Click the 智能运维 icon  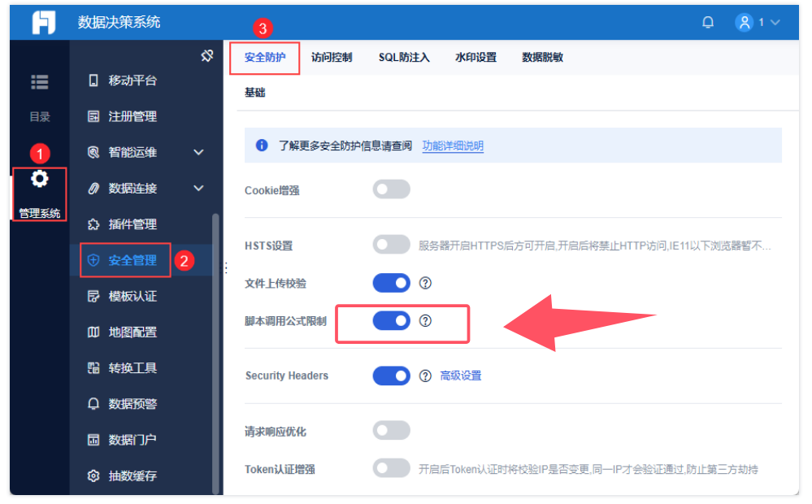[x=93, y=152]
